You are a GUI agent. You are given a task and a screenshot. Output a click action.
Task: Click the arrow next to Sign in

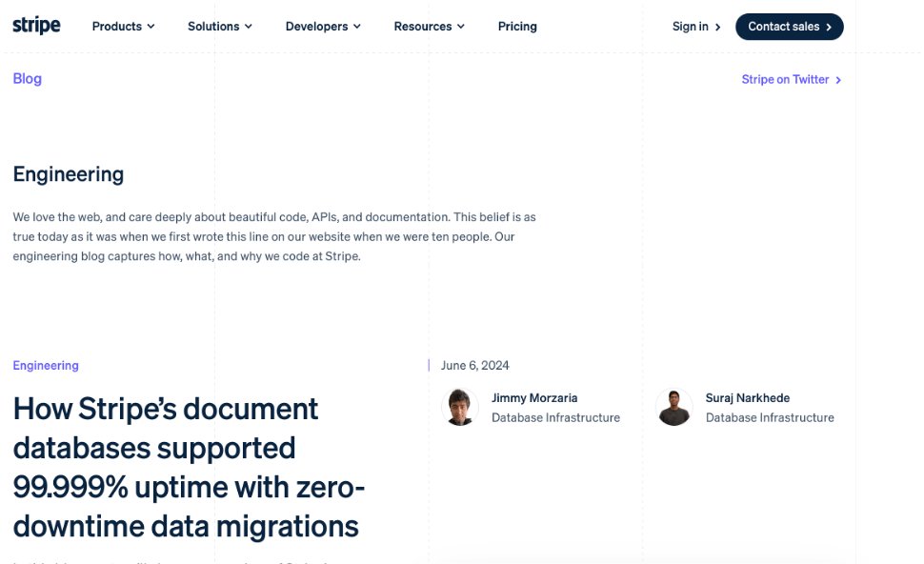coord(717,27)
